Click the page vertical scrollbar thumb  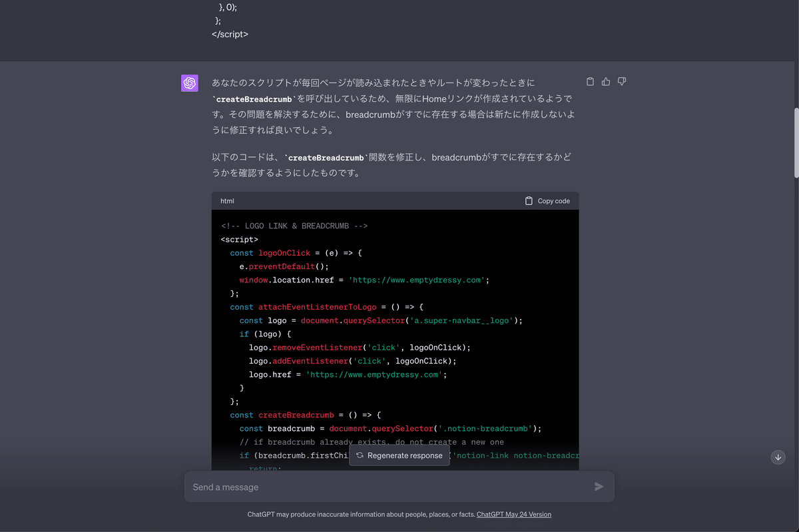796,143
